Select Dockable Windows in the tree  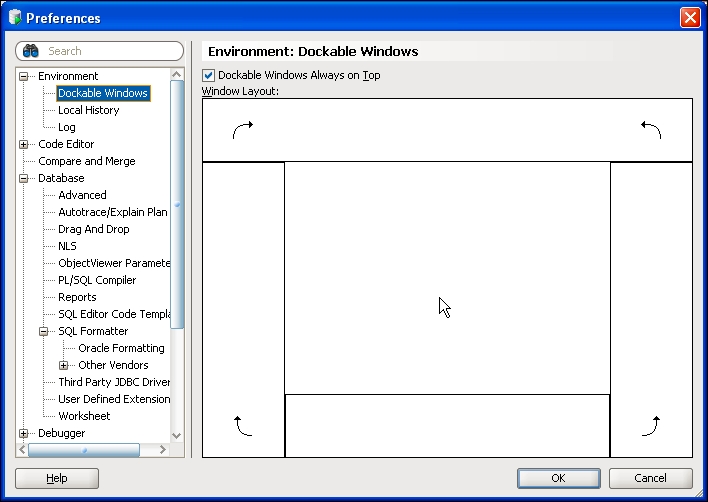click(x=103, y=93)
